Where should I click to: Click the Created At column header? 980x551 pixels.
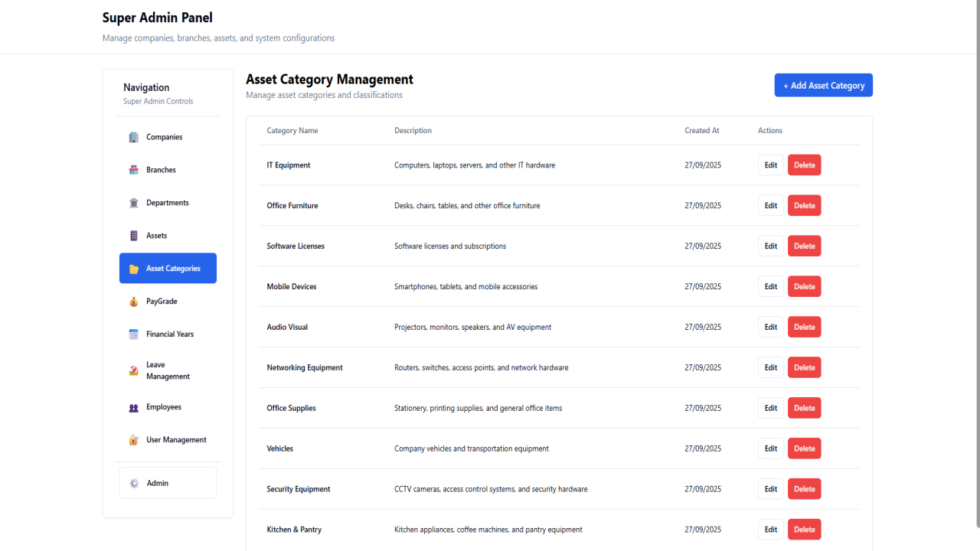[x=702, y=131]
